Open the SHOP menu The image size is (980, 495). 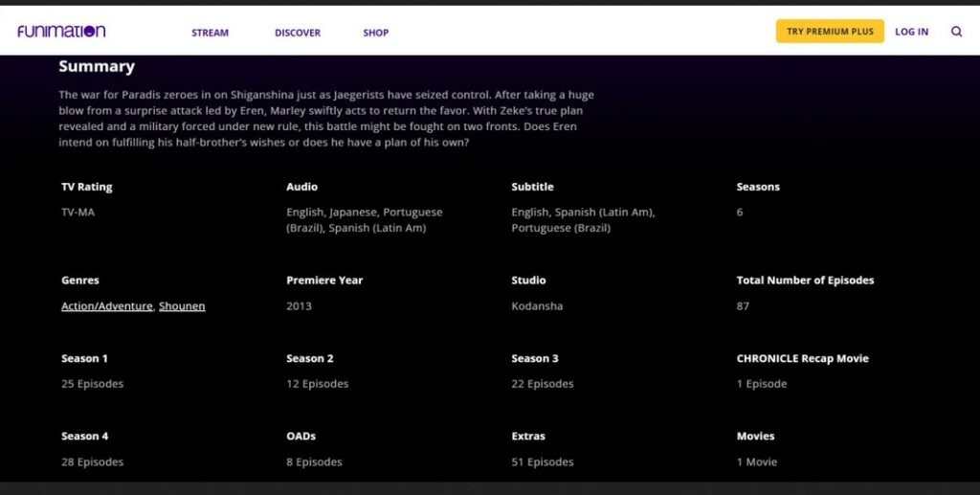375,33
